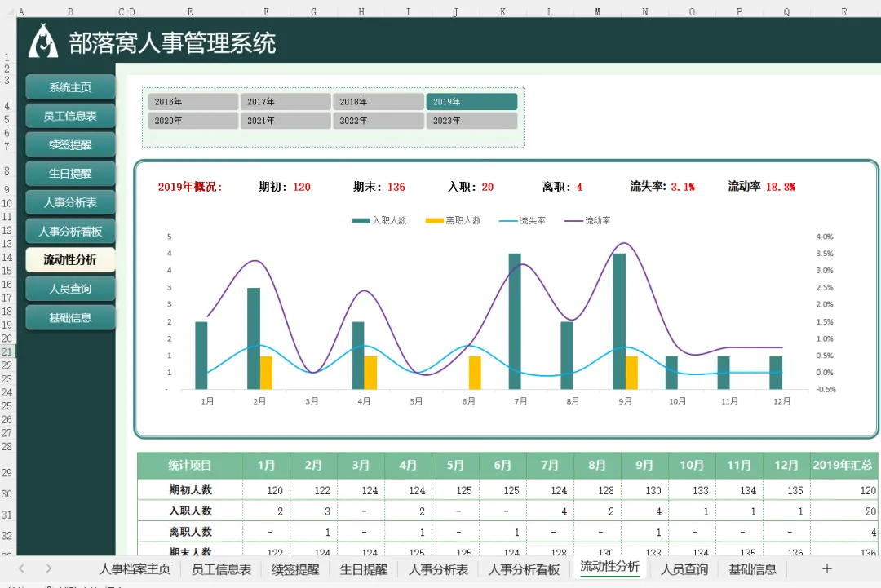Click the 6月 离职人数 yellow bar

pyautogui.click(x=475, y=373)
